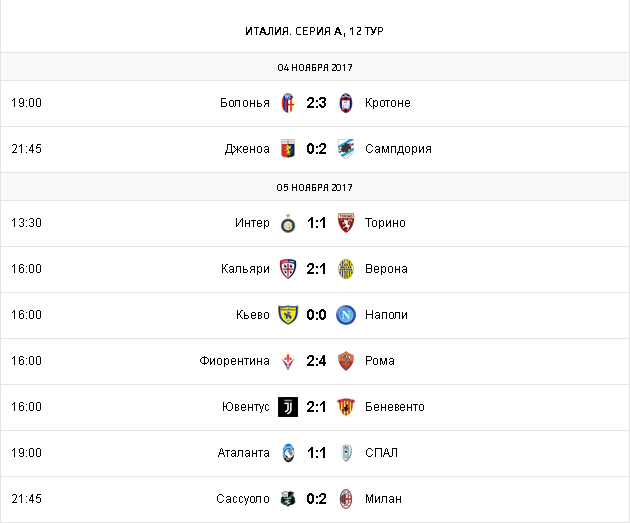Click the Аталанта team name
The width and height of the screenshot is (630, 523).
[x=243, y=453]
